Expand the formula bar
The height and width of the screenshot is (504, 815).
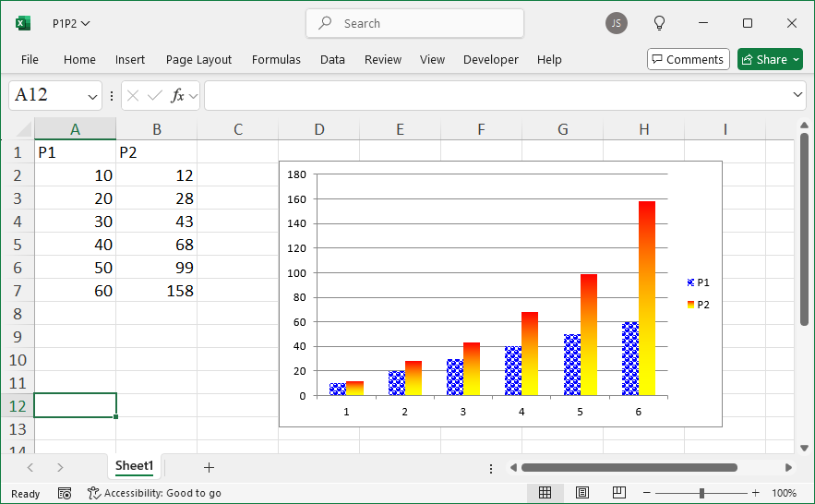click(798, 95)
